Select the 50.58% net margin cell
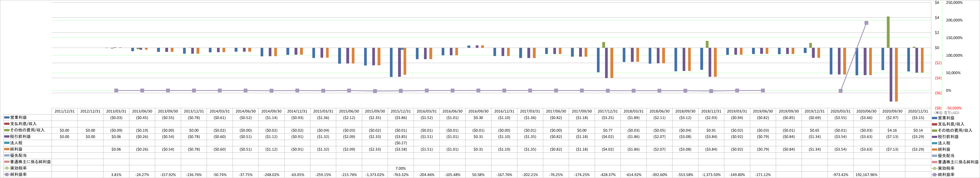This screenshot has width=980, height=178. 478,175
